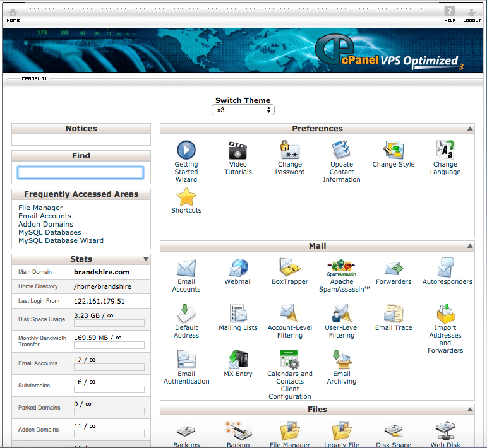The width and height of the screenshot is (487, 448).
Task: Click the Notices panel header
Action: pyautogui.click(x=81, y=129)
